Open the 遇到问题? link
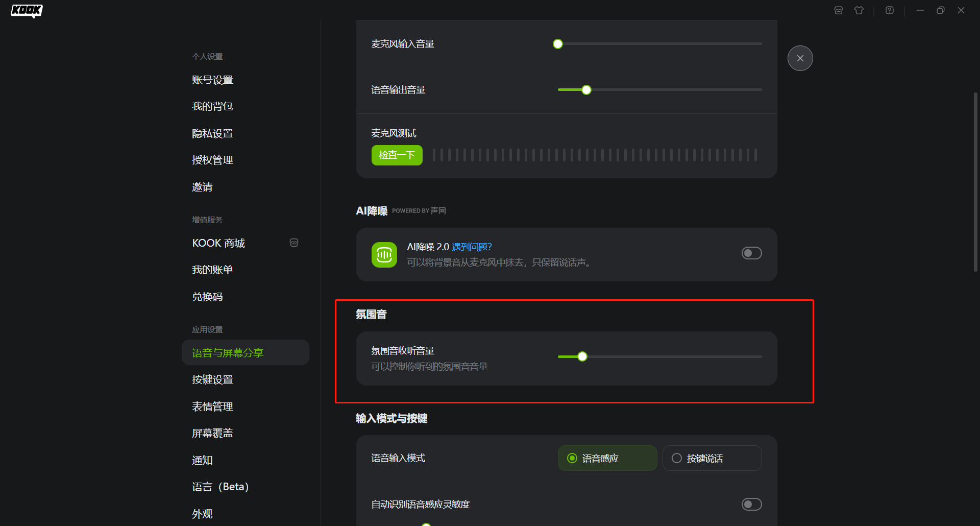This screenshot has width=980, height=526. pos(472,247)
